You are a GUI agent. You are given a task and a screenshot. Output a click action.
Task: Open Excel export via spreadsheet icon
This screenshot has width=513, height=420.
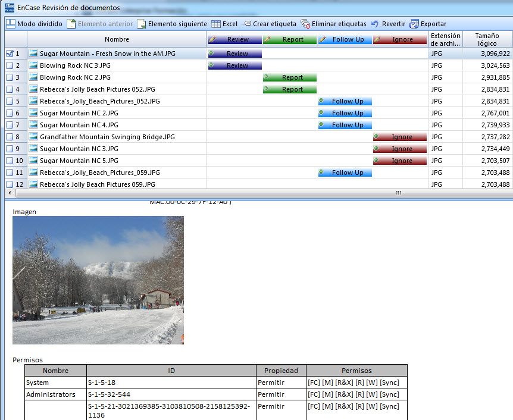coord(216,24)
